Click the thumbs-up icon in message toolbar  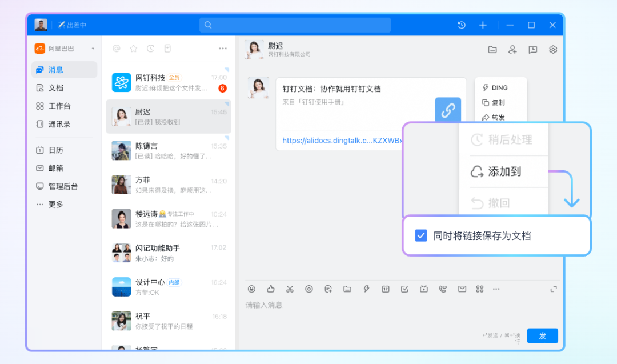(x=271, y=289)
